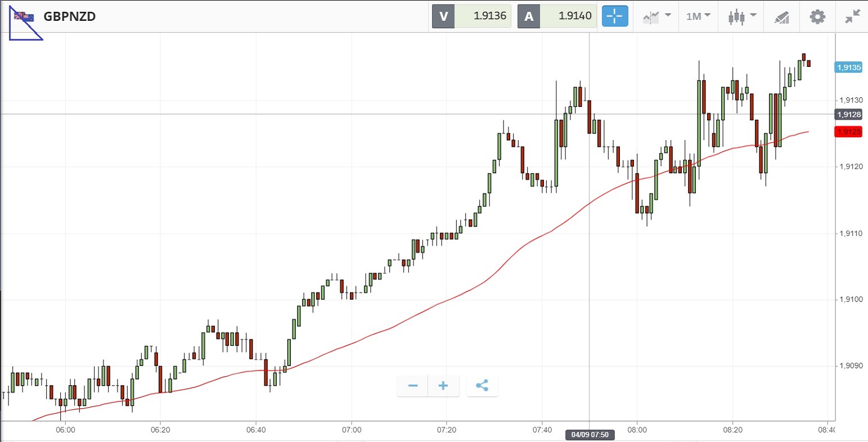Zoom out chart with minus button
This screenshot has width=868, height=442.
coord(413,386)
